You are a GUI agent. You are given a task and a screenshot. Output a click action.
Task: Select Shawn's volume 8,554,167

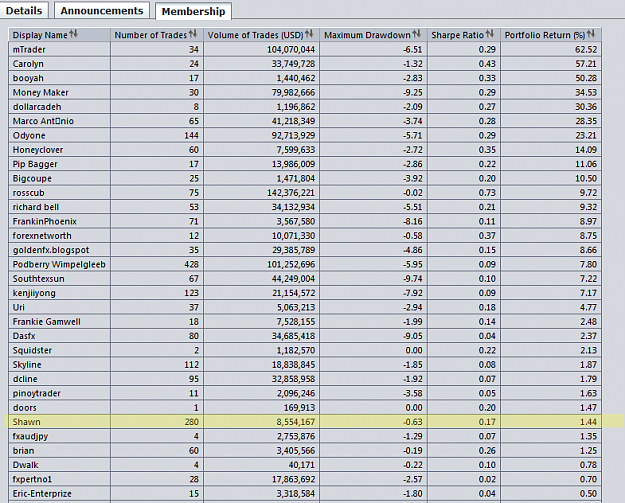(296, 422)
